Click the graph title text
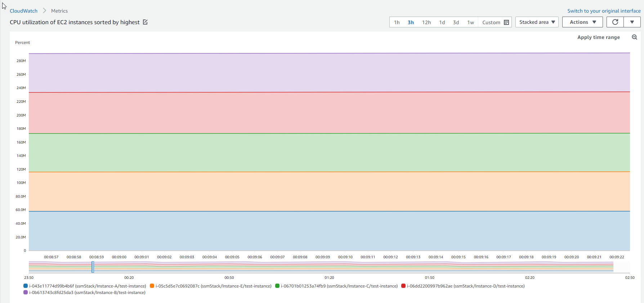Screen dimensions: 644x303 pos(75,22)
